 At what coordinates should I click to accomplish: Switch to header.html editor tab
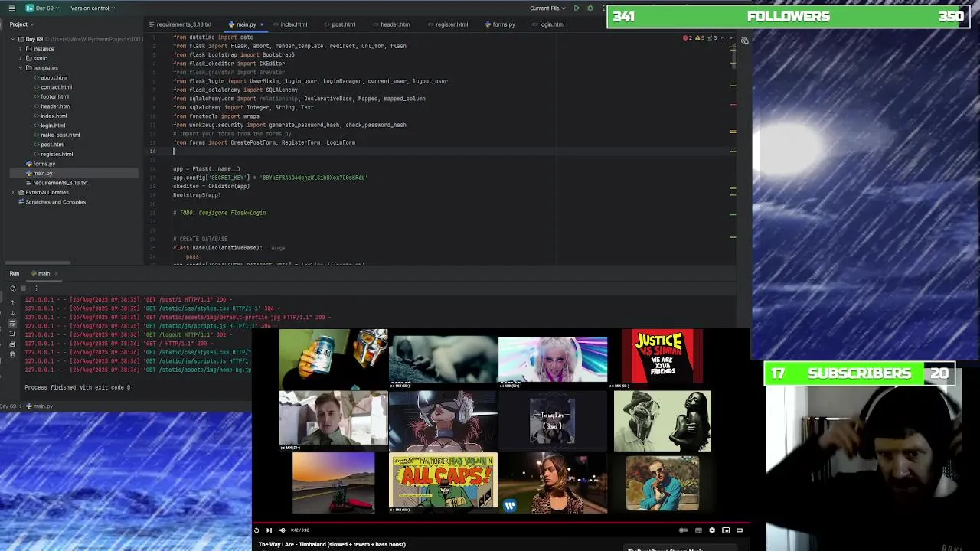point(392,24)
